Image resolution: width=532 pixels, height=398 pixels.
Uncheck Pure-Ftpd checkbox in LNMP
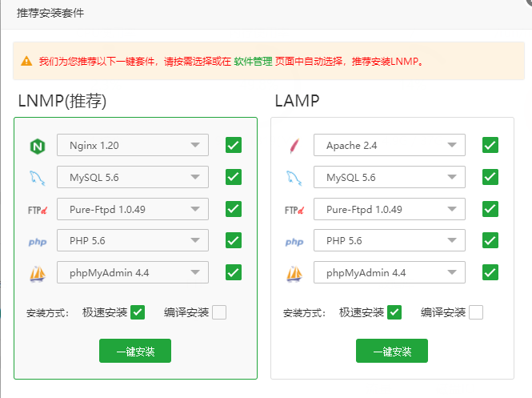(234, 209)
